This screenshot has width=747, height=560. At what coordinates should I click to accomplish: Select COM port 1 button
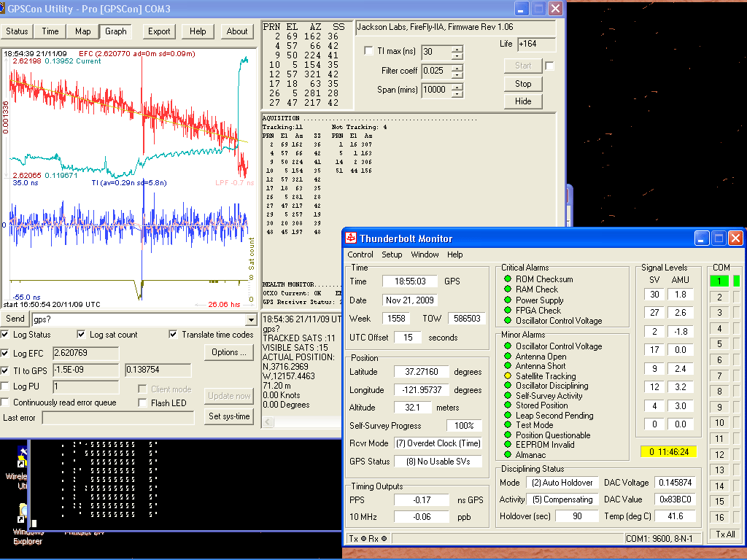click(x=719, y=281)
